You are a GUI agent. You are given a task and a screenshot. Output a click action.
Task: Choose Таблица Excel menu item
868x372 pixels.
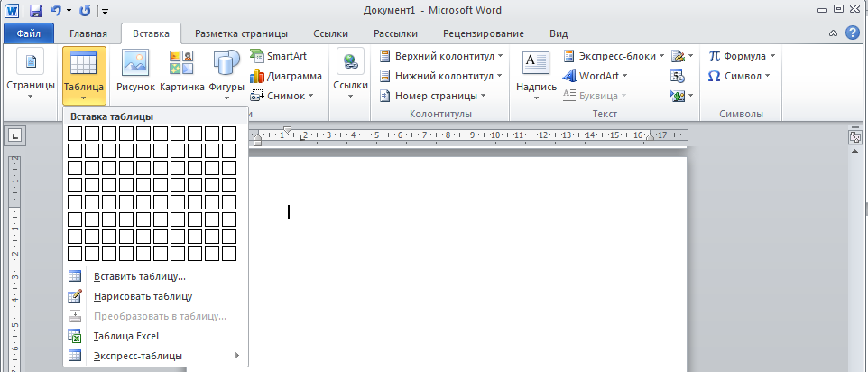tap(155, 336)
